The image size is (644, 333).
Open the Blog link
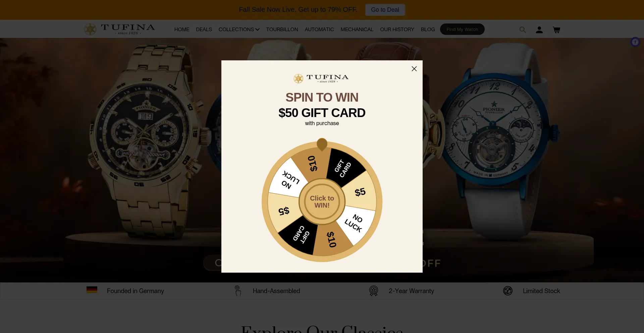428,30
